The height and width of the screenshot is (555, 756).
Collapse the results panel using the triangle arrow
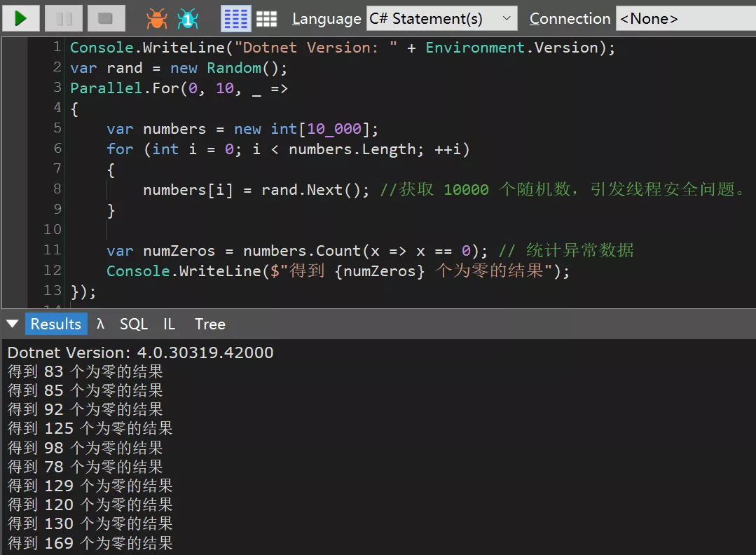pyautogui.click(x=12, y=324)
